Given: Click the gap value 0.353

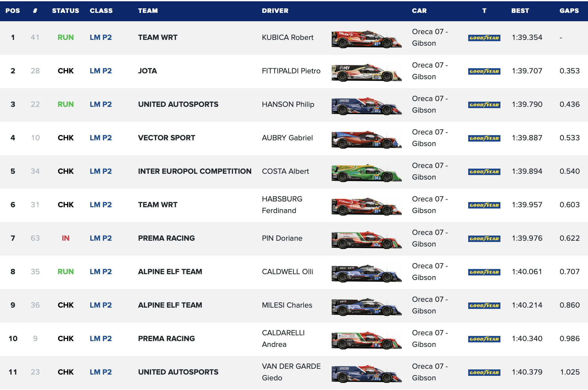Looking at the screenshot, I should click(570, 71).
